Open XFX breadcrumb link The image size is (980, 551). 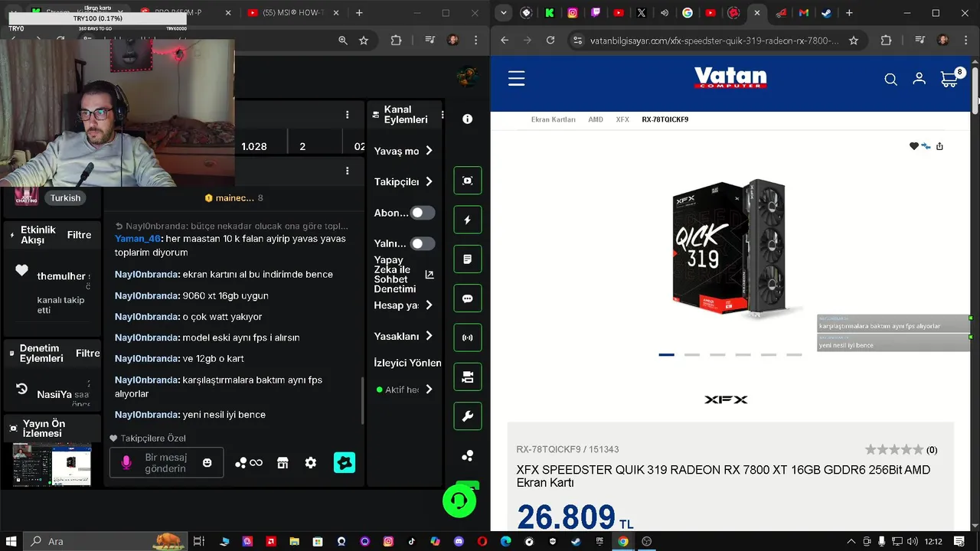[x=622, y=119]
